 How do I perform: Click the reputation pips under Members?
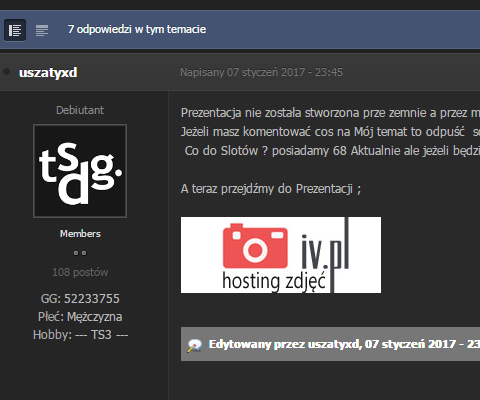pyautogui.click(x=80, y=253)
